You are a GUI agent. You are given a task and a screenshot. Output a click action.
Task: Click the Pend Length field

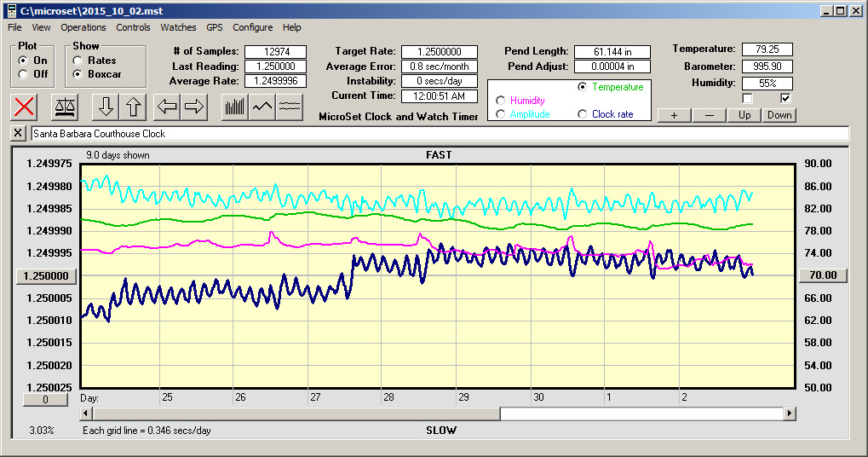click(x=612, y=51)
